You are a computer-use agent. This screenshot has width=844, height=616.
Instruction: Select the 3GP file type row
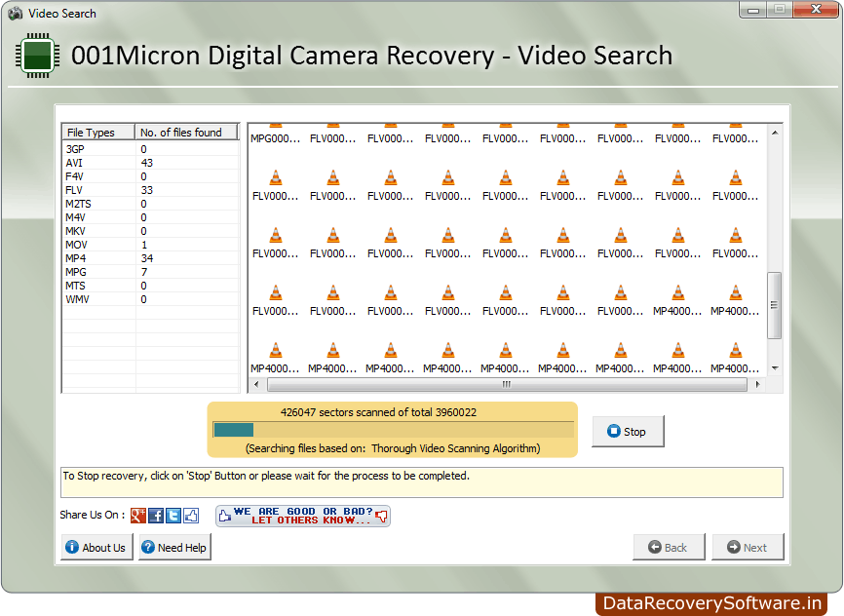(151, 149)
